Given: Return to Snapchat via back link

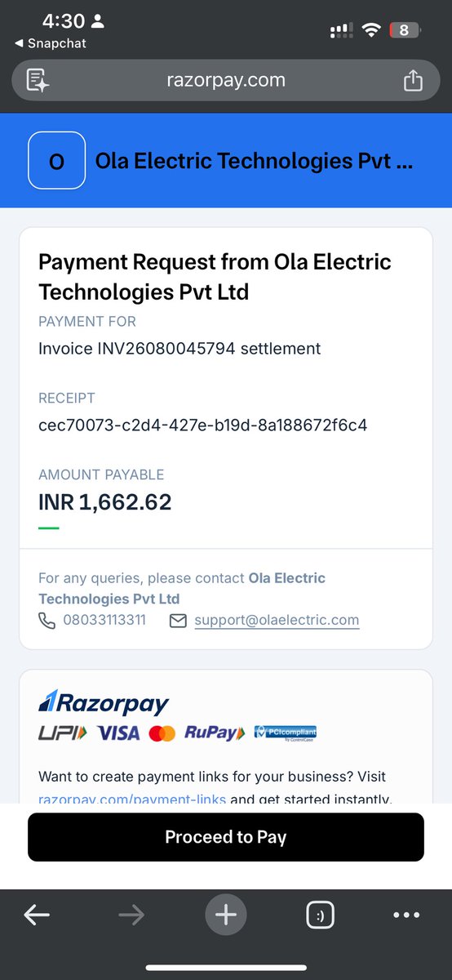Looking at the screenshot, I should pyautogui.click(x=51, y=43).
